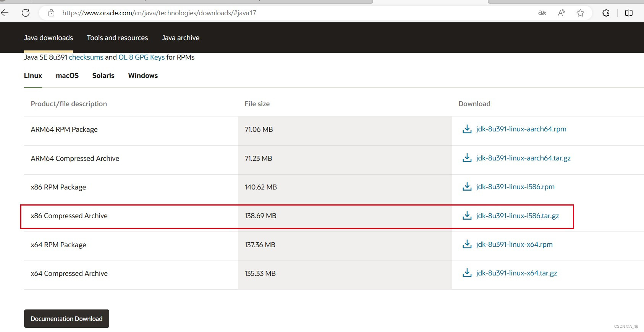Click the site lock icon in address bar
This screenshot has width=644, height=332.
52,13
